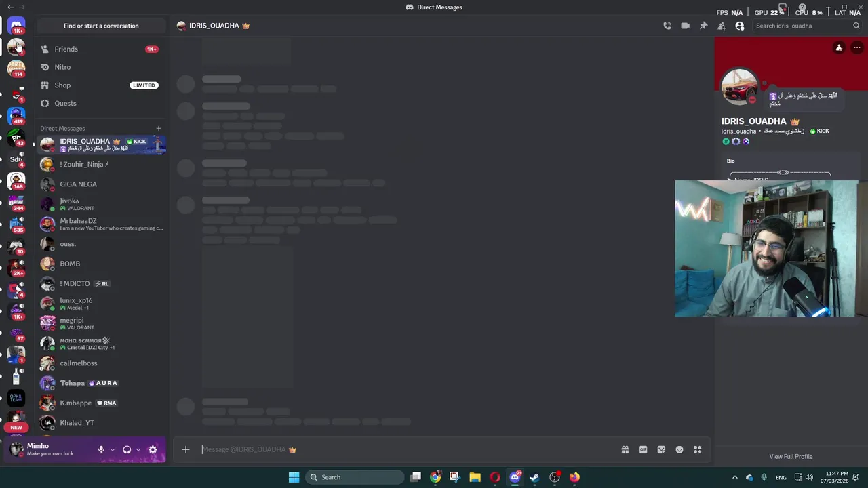Viewport: 868px width, 488px height.
Task: Open Discord home Direct Messages icon
Action: 16,26
